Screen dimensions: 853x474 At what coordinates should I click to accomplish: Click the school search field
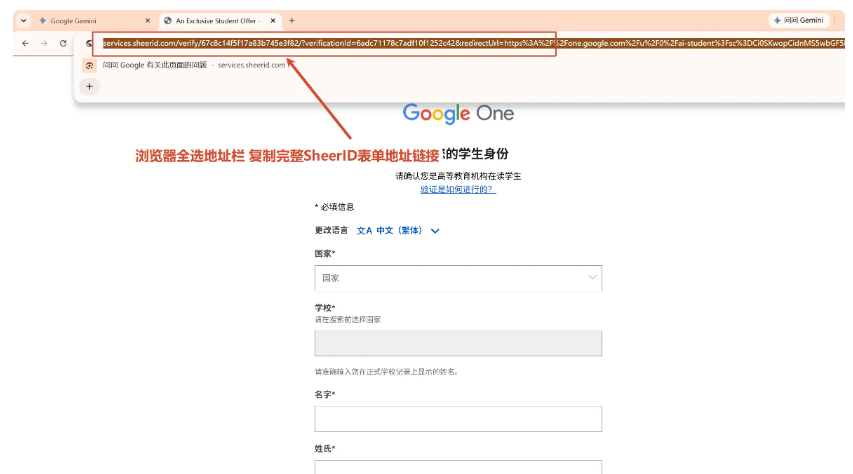pos(458,343)
